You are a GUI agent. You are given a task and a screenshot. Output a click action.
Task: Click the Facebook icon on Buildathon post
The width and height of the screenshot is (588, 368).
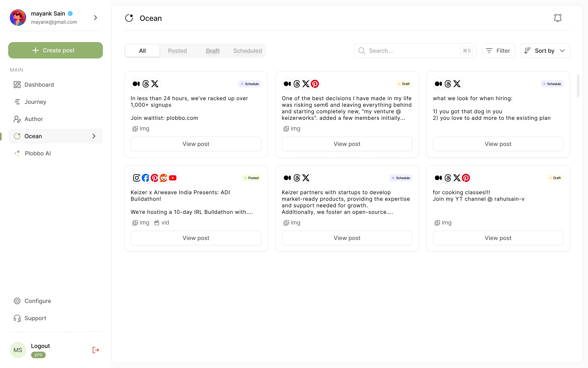[146, 178]
